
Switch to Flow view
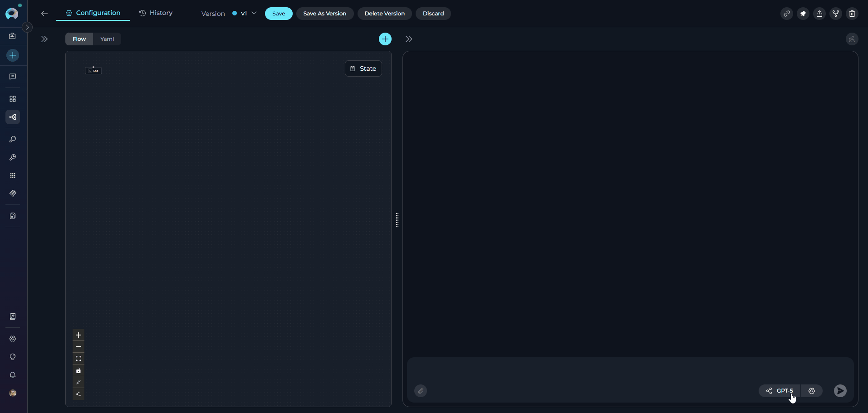tap(79, 39)
